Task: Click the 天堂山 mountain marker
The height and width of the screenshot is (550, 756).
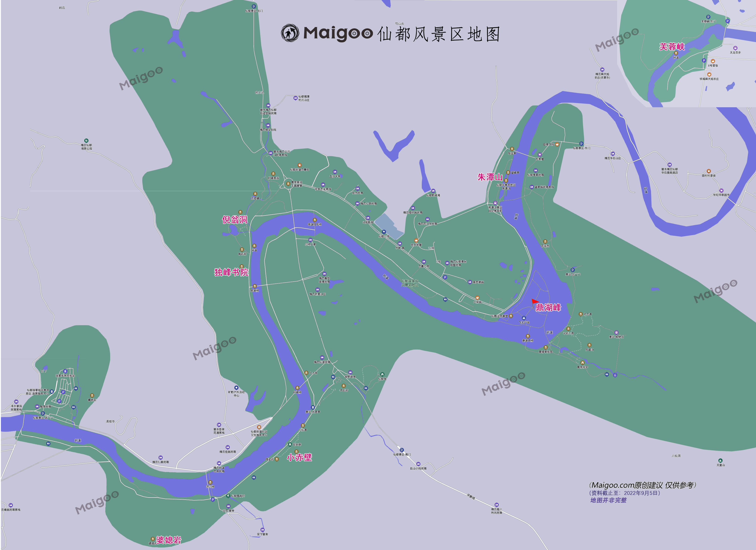Action: 720,461
